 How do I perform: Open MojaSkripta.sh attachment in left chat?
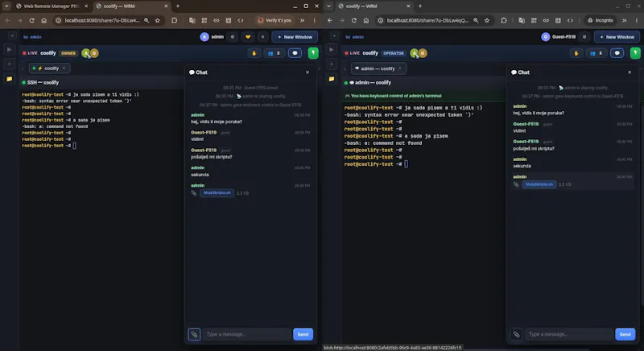[217, 193]
